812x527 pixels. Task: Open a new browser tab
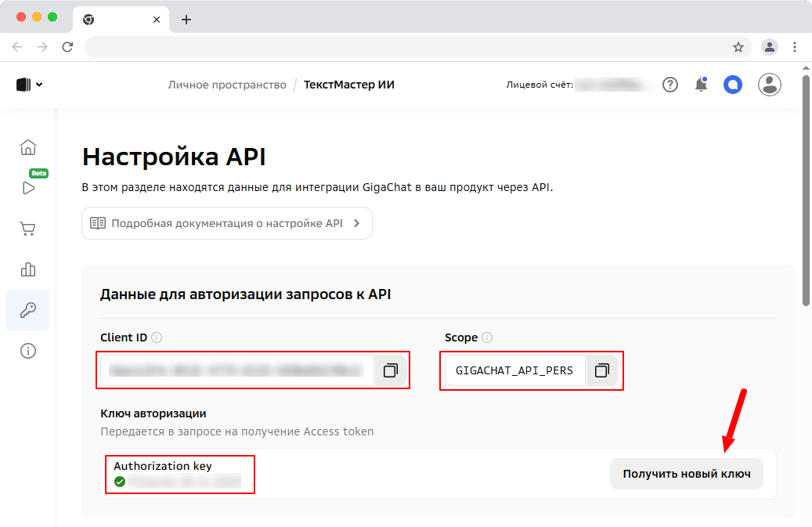(186, 20)
